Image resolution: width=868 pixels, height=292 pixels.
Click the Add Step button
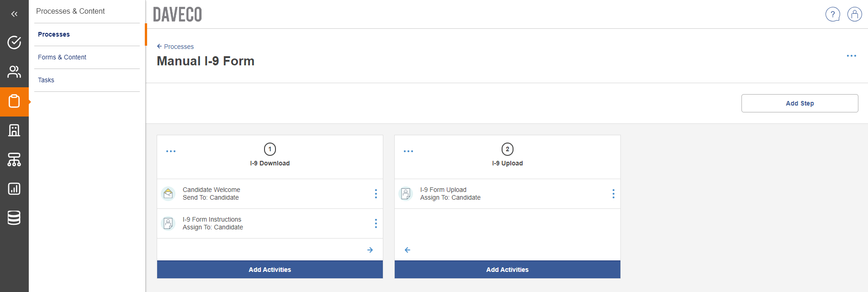point(799,103)
